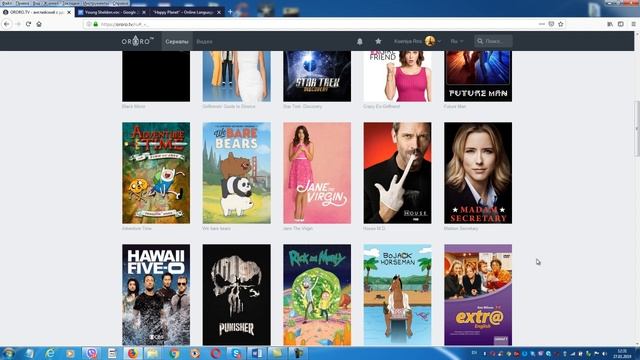The image size is (640, 360).
Task: Open the notifications bell icon
Action: 360,41
